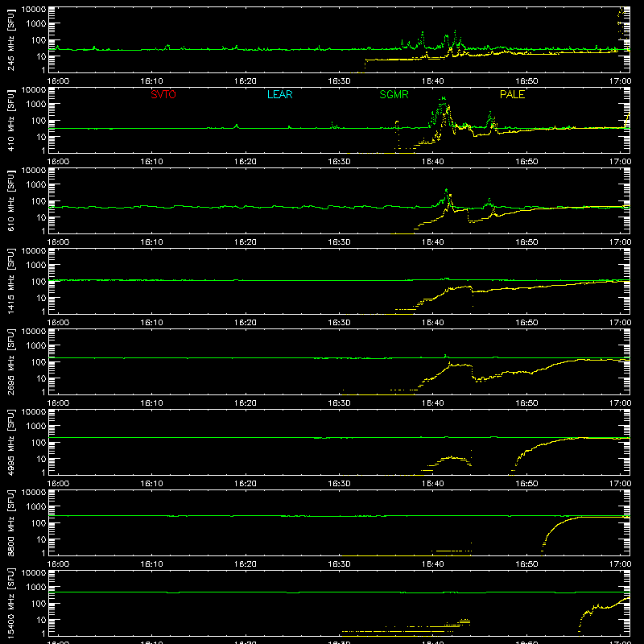This screenshot has width=644, height=644.
Task: Click 16:30 time label under 1415 MHz panel
Action: pos(339,323)
